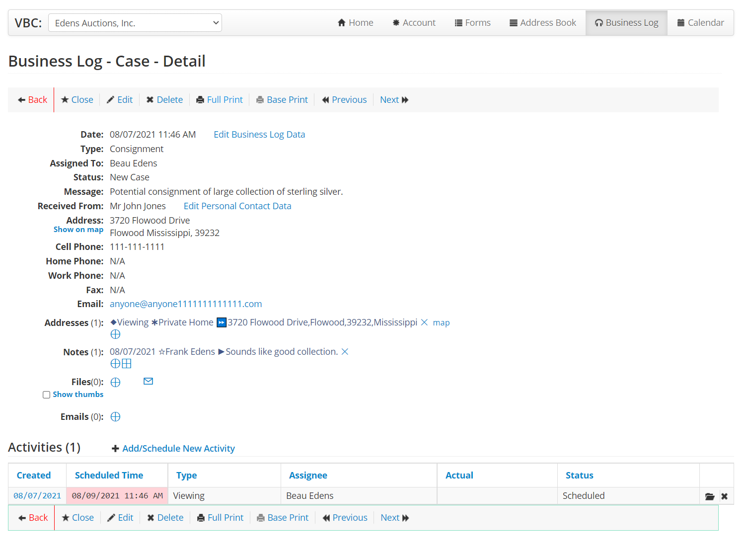Enable the Show thumbs checkbox
Viewport: 749px width, 560px height.
[46, 395]
